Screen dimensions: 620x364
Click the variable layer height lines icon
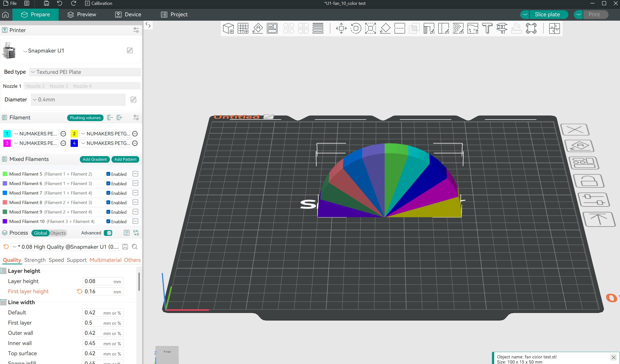pyautogui.click(x=318, y=28)
